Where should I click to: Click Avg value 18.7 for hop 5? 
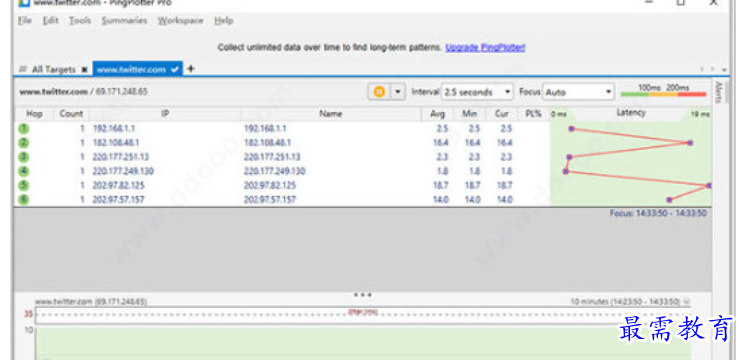[x=440, y=185]
